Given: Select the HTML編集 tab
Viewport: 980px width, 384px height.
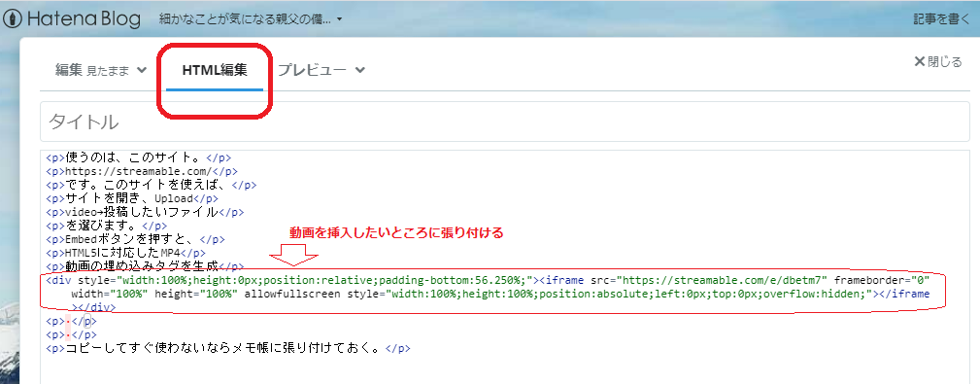Looking at the screenshot, I should point(215,70).
